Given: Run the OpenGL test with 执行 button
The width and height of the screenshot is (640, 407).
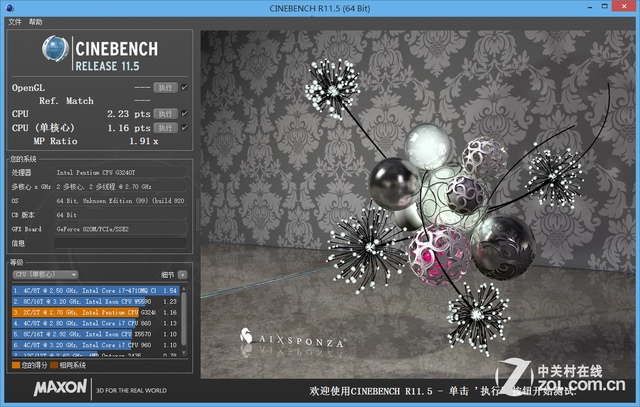Looking at the screenshot, I should point(165,87).
